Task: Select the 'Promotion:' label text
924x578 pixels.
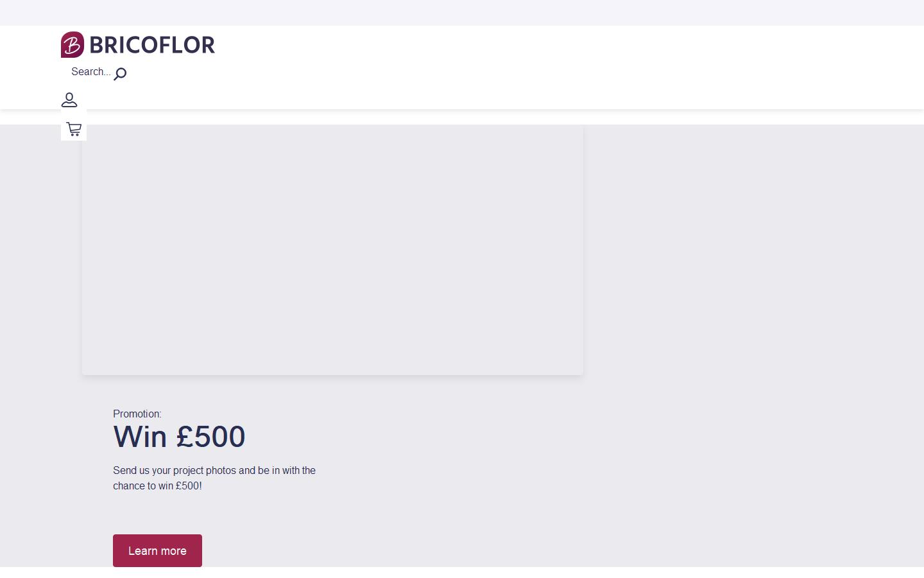Action: pos(137,414)
